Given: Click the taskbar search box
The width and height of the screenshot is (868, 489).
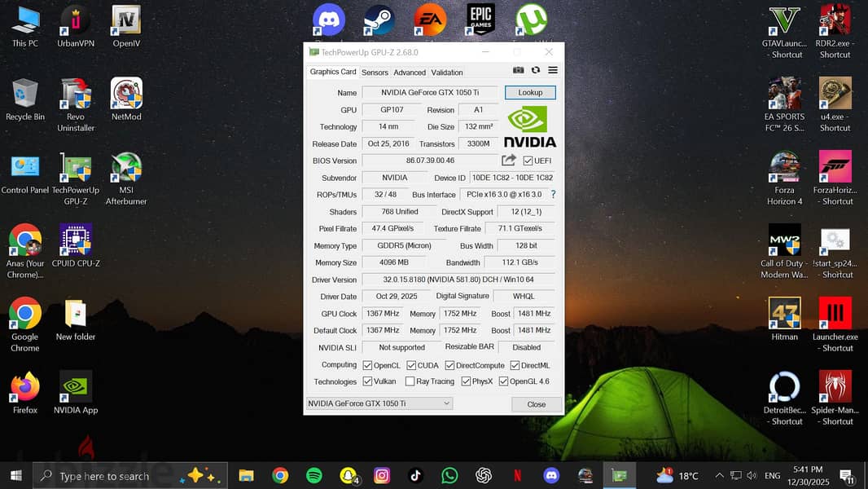Looking at the screenshot, I should 130,475.
